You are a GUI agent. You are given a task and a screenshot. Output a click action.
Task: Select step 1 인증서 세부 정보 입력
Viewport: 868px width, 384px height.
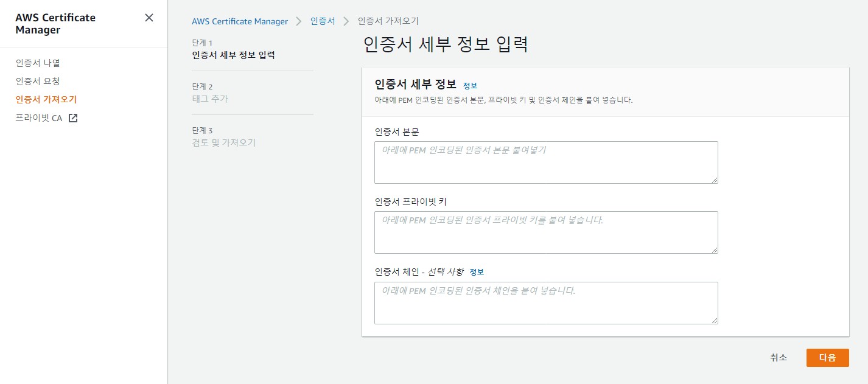tap(233, 55)
